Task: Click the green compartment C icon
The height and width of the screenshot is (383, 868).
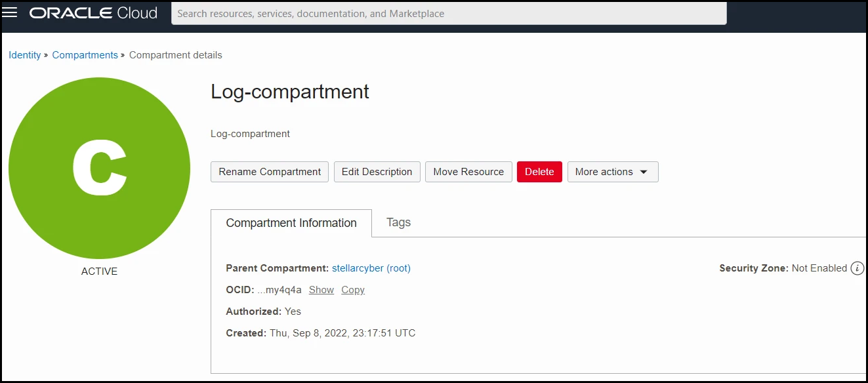Action: click(99, 168)
